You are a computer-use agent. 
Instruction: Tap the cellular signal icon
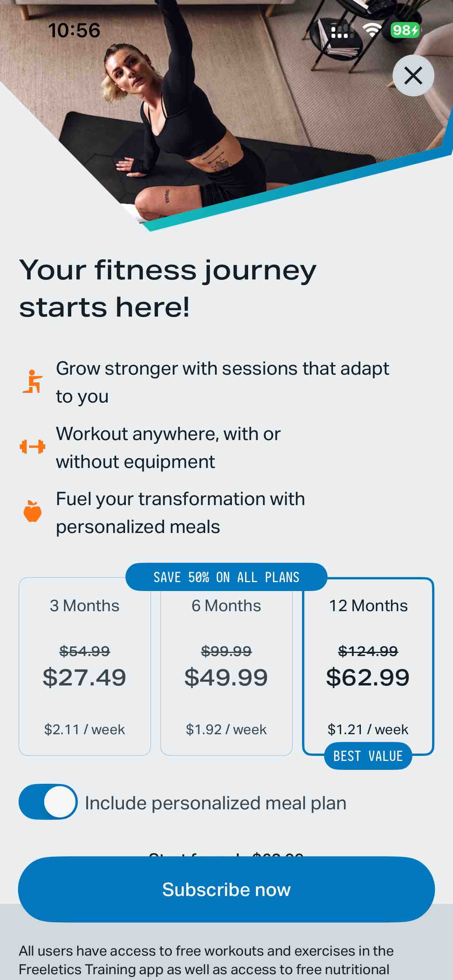point(341,32)
